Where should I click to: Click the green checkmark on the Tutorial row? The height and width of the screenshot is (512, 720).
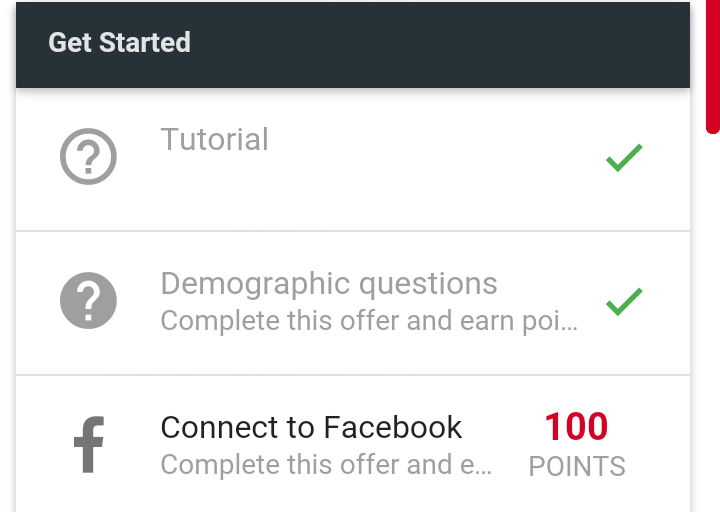[x=624, y=158]
